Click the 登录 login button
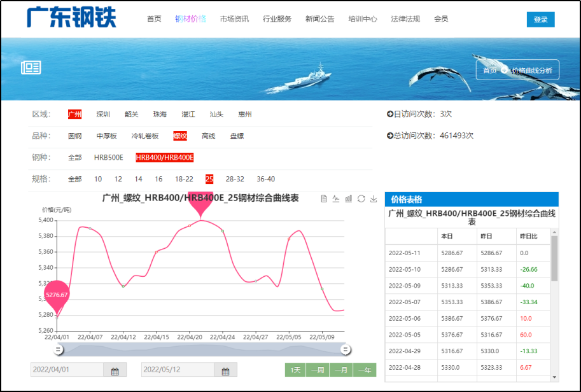The height and width of the screenshot is (392, 581). tap(541, 20)
